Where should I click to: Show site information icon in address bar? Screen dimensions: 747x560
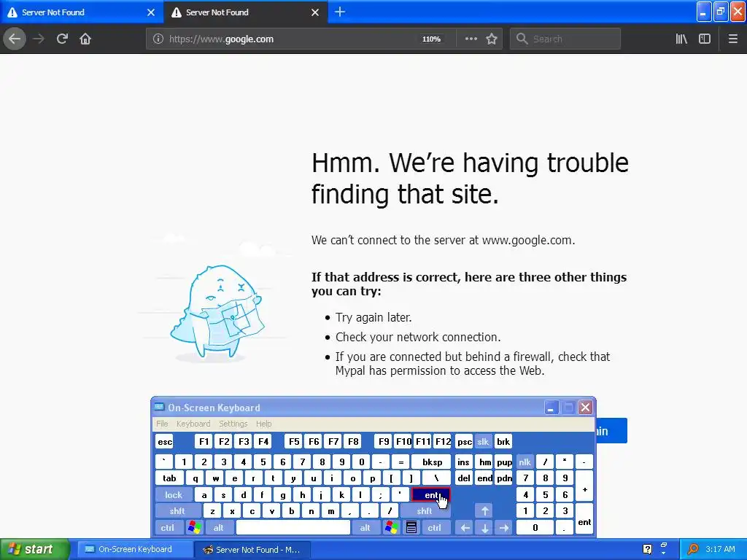[x=158, y=39]
